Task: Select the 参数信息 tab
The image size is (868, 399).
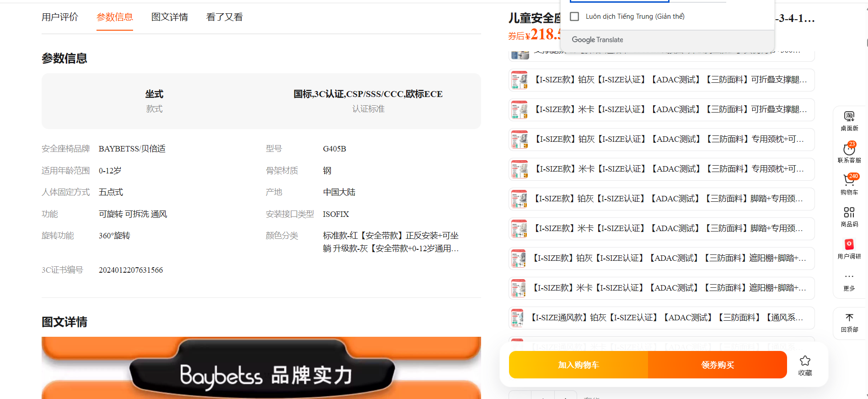Action: [x=115, y=17]
